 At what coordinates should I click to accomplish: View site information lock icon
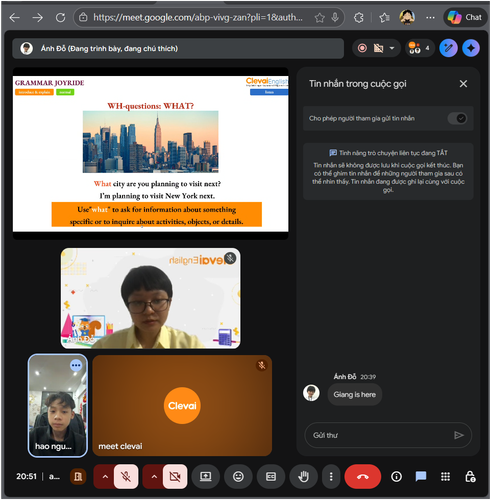(x=83, y=17)
